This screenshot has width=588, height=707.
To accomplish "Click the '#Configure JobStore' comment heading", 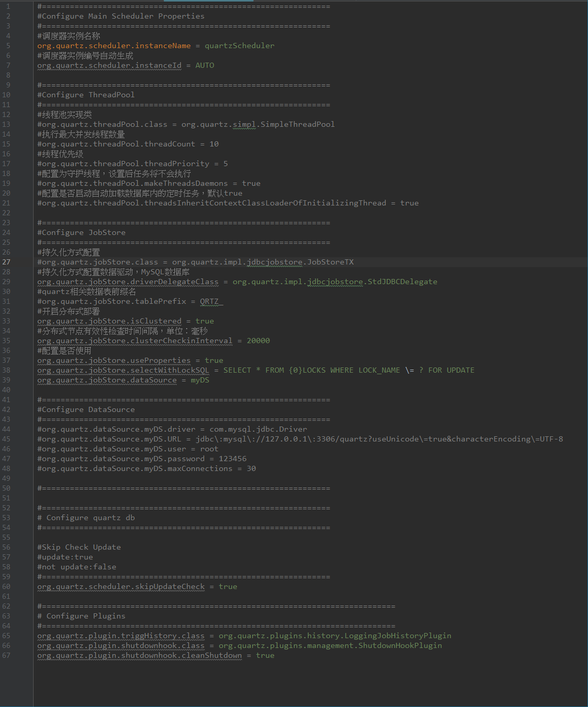I will 81,232.
